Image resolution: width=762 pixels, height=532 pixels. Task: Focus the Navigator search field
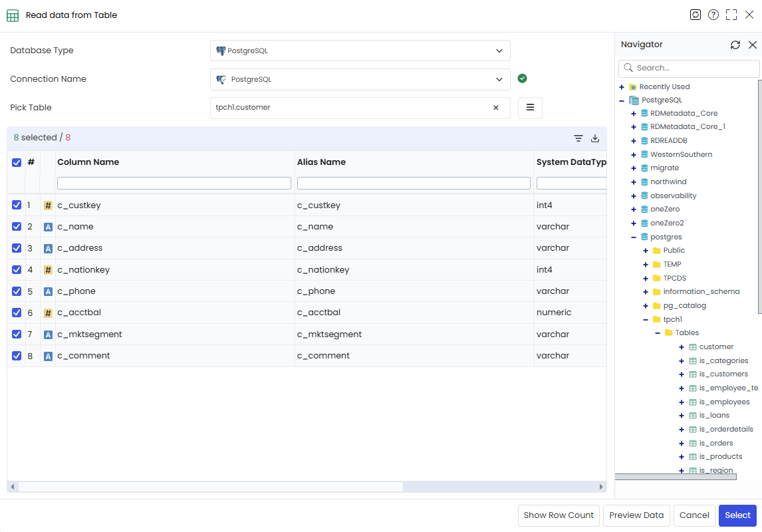pos(689,68)
